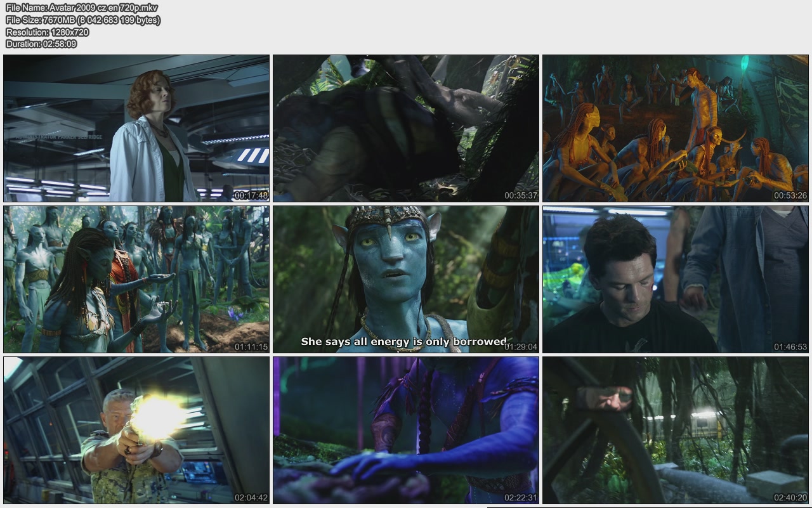Screen dimensions: 812x508
Task: Click the thumbnail with Na'vi raising open hands
Action: 136,279
